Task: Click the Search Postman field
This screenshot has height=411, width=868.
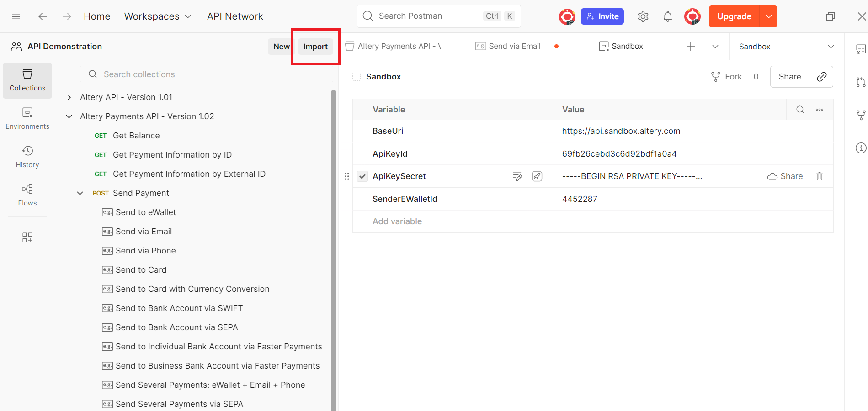Action: click(x=439, y=16)
